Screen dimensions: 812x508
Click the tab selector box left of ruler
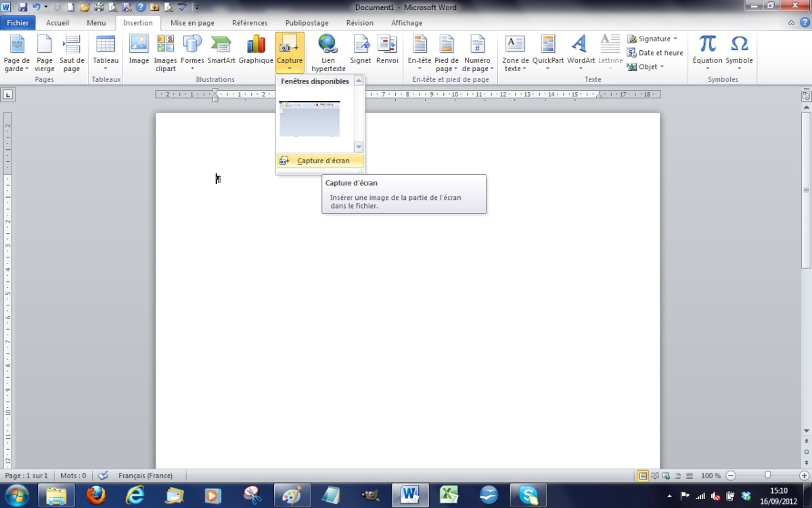pos(8,94)
